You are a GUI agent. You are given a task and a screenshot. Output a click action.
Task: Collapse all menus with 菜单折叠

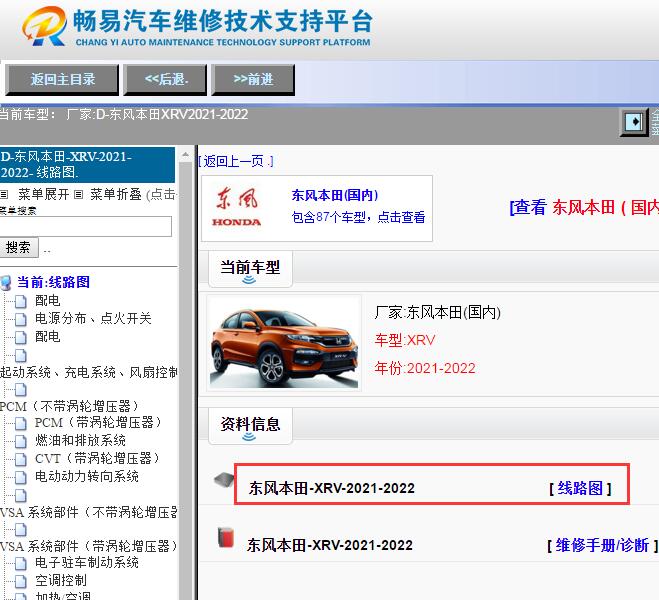[x=116, y=194]
